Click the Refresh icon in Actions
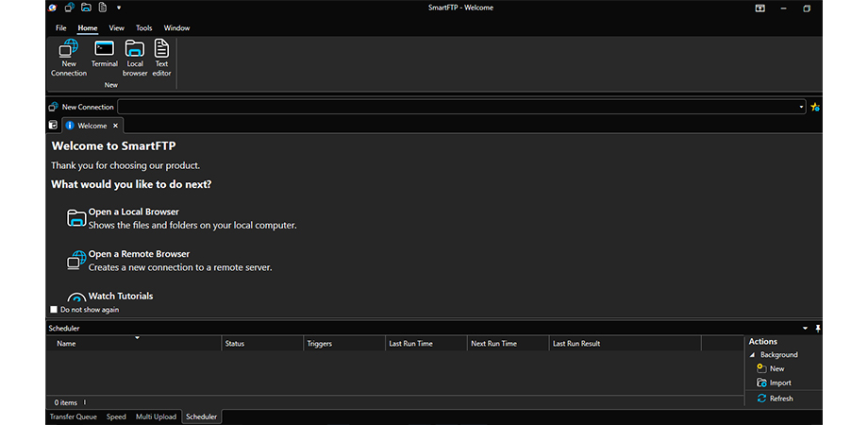The width and height of the screenshot is (868, 425). (761, 399)
